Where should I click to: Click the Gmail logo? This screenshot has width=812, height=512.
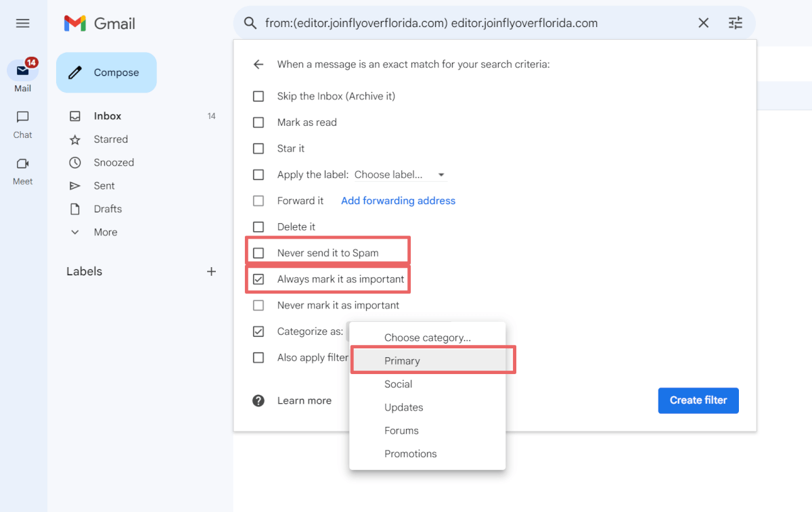(x=99, y=23)
